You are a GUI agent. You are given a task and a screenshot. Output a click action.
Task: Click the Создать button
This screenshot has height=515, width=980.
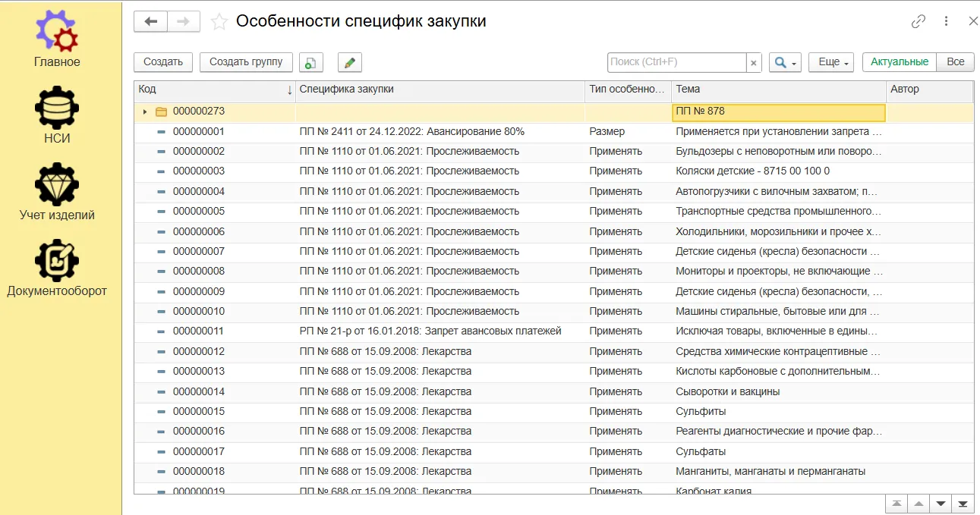(x=163, y=62)
